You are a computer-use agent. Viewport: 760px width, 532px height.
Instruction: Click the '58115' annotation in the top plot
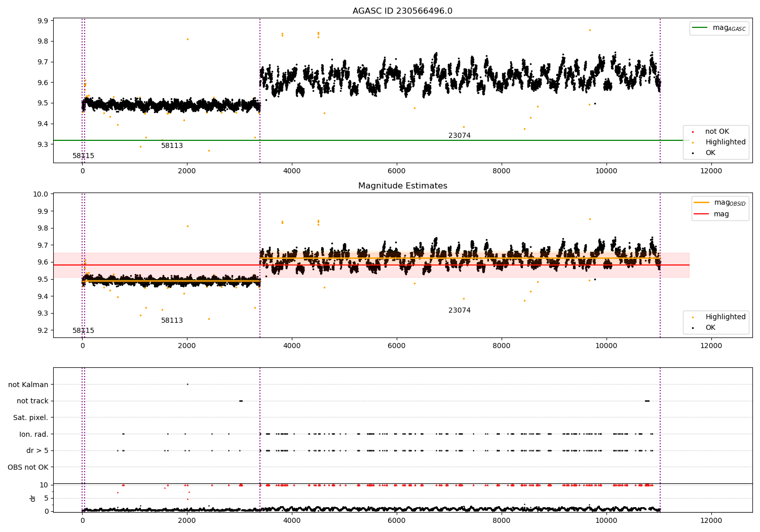[x=83, y=156]
